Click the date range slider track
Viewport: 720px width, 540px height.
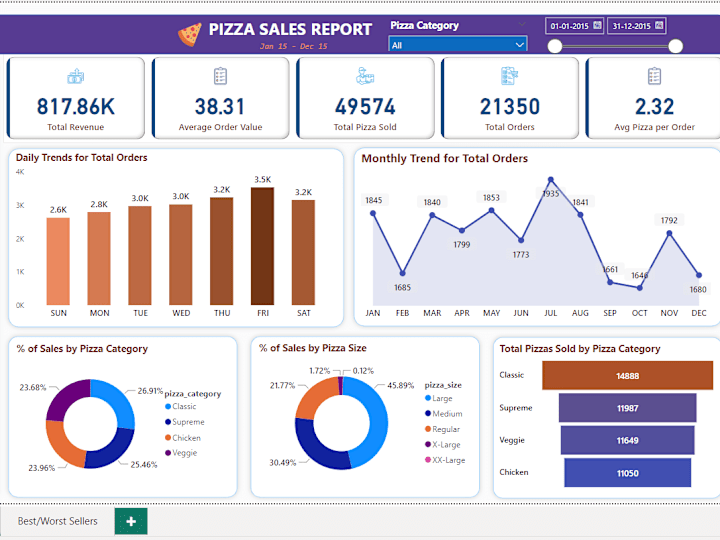615,46
